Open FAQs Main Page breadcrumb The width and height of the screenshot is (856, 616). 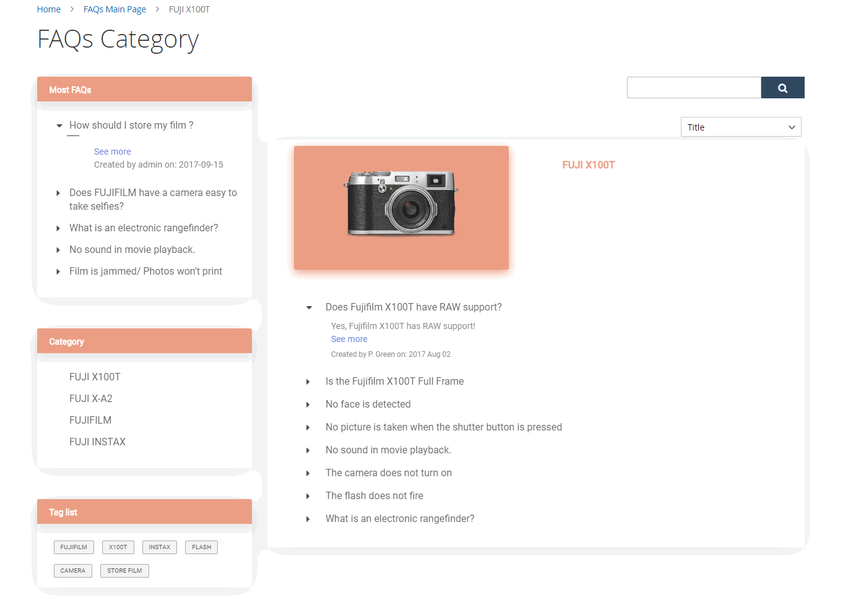[115, 9]
